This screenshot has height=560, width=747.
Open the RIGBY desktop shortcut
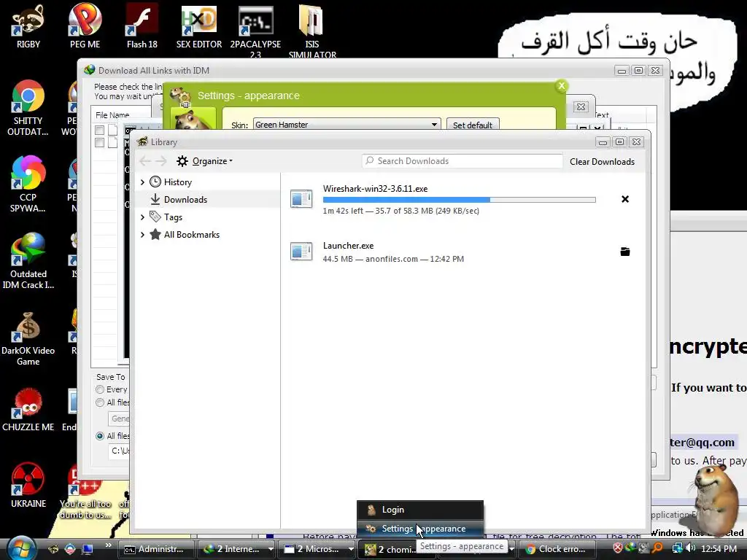[28, 26]
